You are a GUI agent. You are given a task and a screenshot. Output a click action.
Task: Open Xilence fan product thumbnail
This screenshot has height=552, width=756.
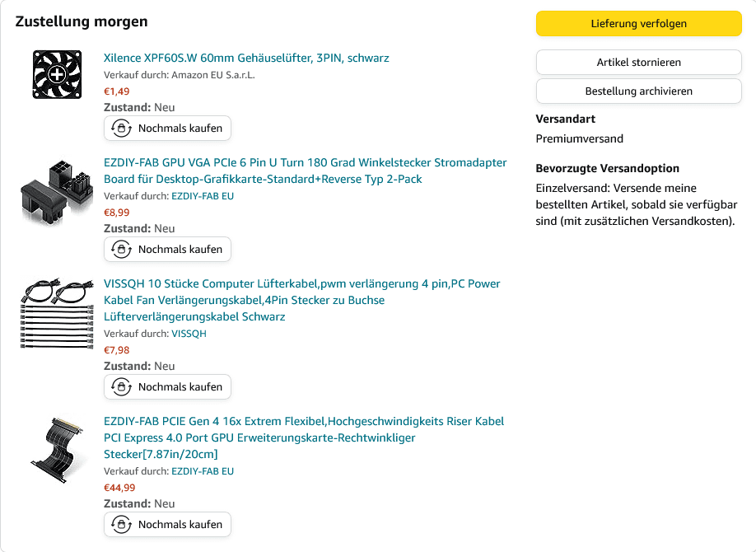tap(57, 74)
